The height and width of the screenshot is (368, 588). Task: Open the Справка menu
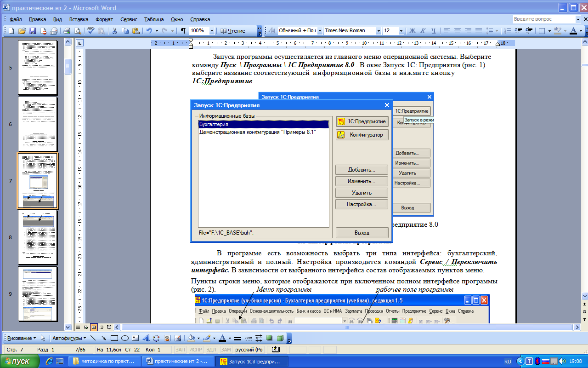pos(200,19)
